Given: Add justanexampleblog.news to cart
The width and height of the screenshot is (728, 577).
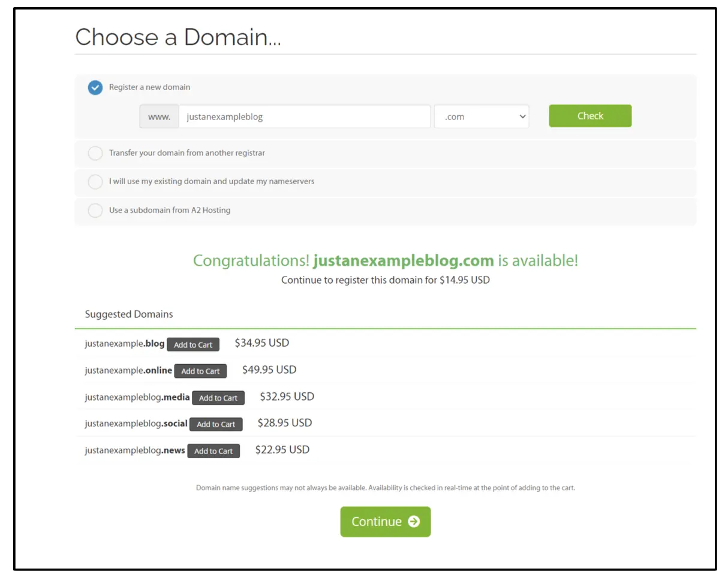Looking at the screenshot, I should (213, 451).
